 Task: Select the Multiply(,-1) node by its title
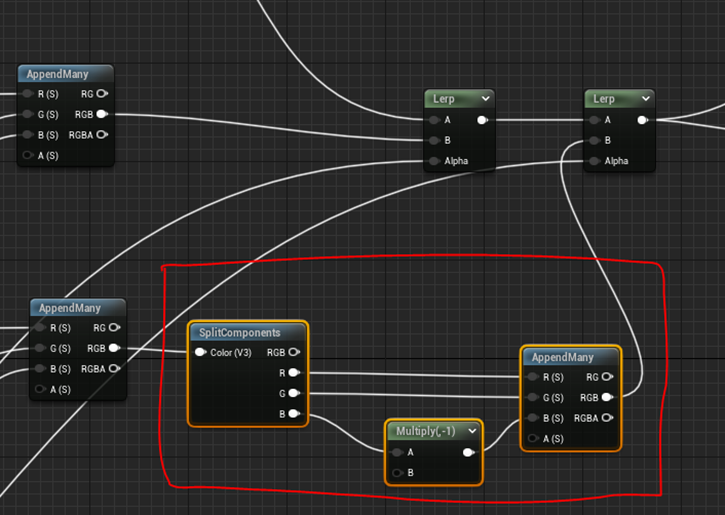[426, 431]
